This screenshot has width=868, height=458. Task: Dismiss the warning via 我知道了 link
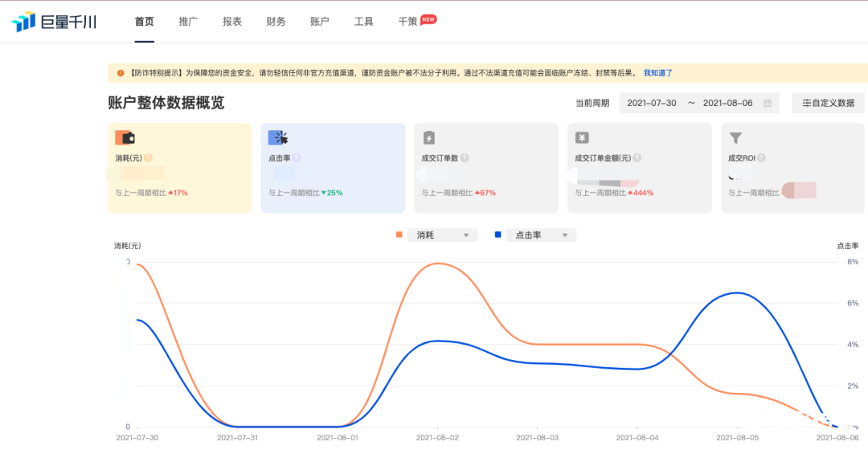(658, 73)
